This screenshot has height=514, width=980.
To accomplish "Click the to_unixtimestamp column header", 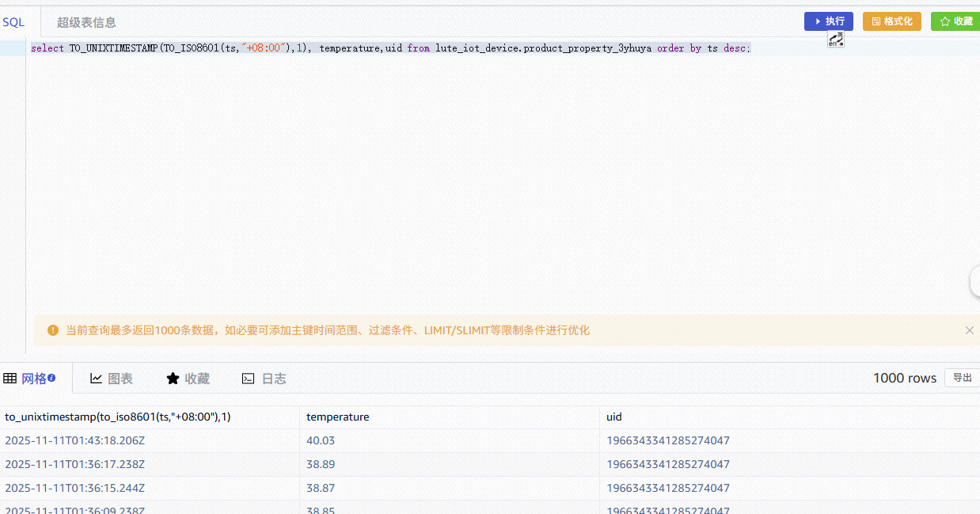I will (117, 417).
